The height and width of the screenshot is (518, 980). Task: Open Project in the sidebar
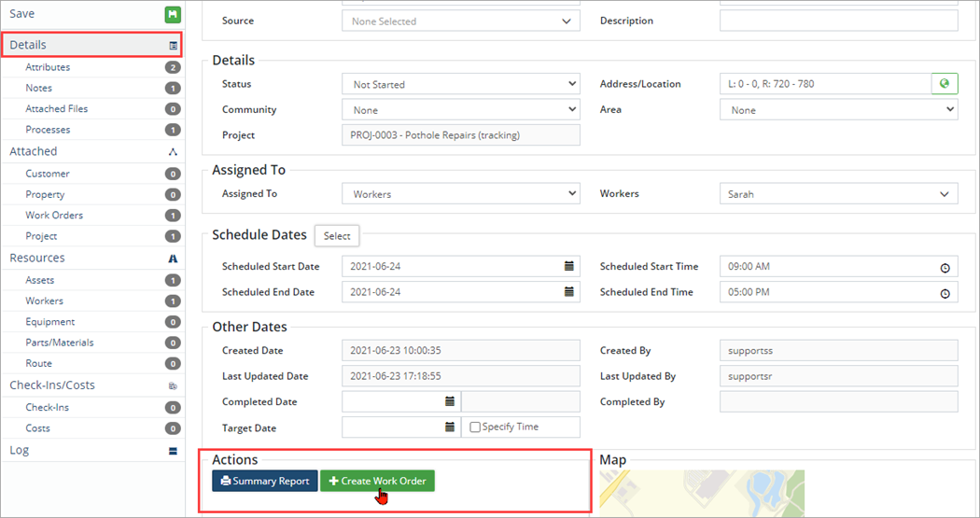click(x=41, y=236)
